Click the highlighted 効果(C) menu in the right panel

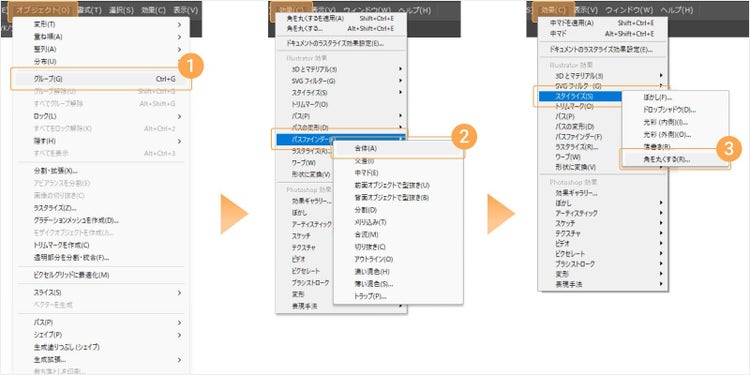553,9
